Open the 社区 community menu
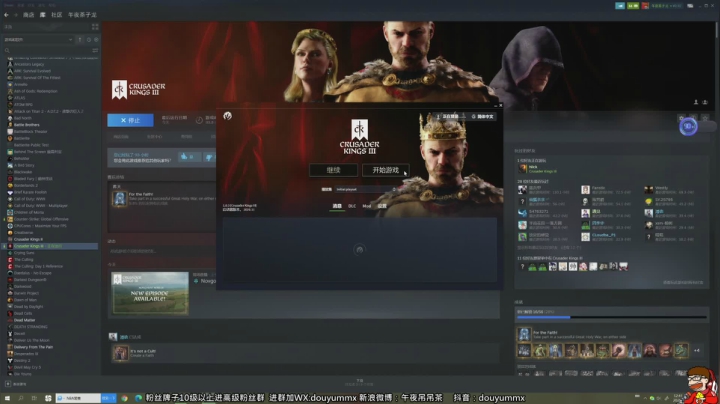 pos(56,15)
